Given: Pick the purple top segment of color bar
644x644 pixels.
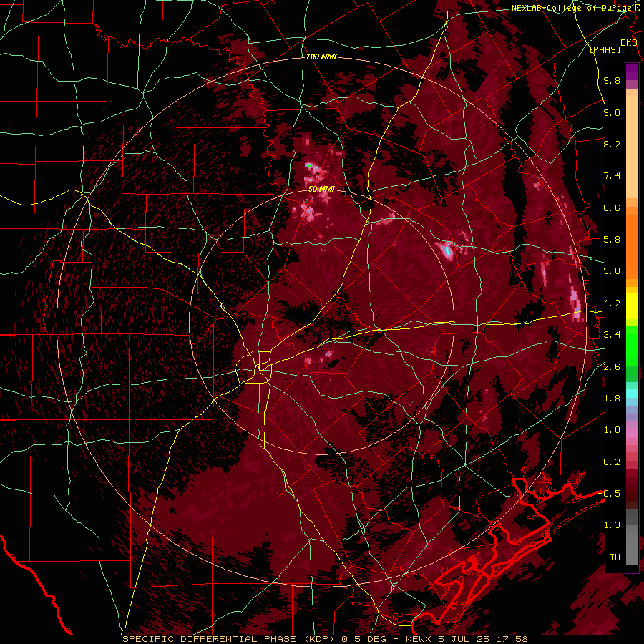Looking at the screenshot, I should (632, 71).
